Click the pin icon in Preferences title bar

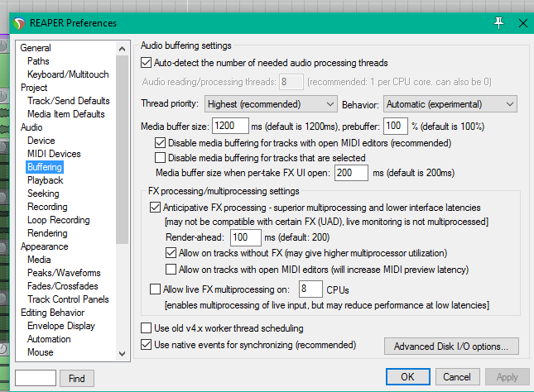[498, 23]
